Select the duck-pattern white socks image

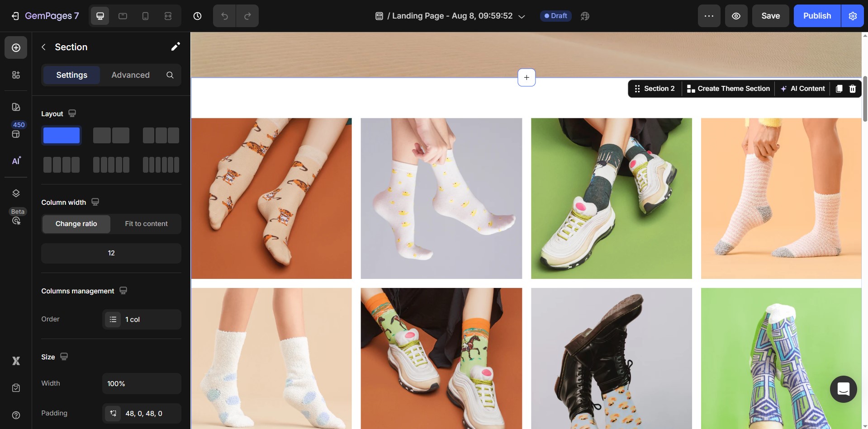click(x=441, y=198)
